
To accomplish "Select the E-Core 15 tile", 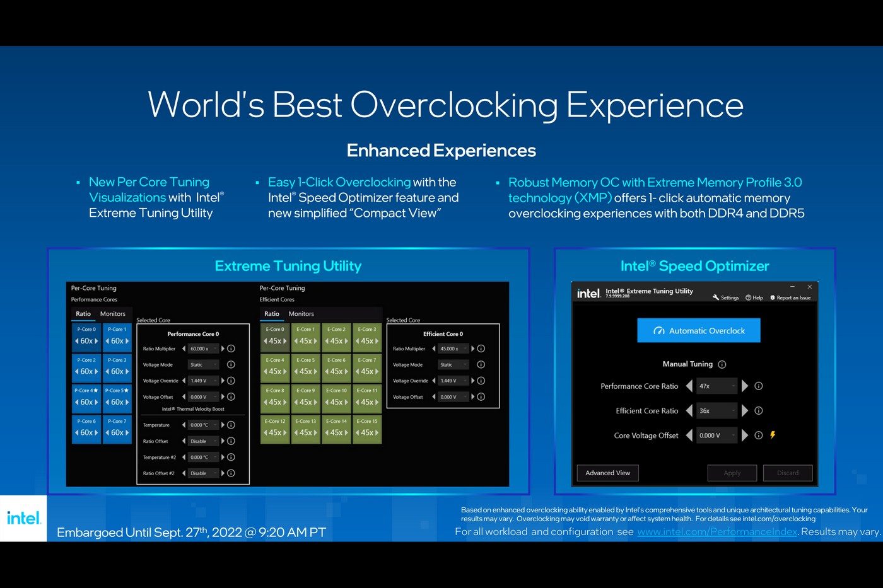I will pos(367,429).
